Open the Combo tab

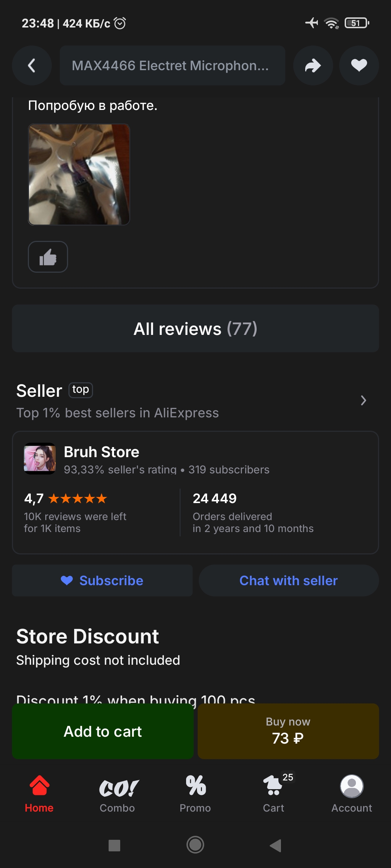click(117, 794)
